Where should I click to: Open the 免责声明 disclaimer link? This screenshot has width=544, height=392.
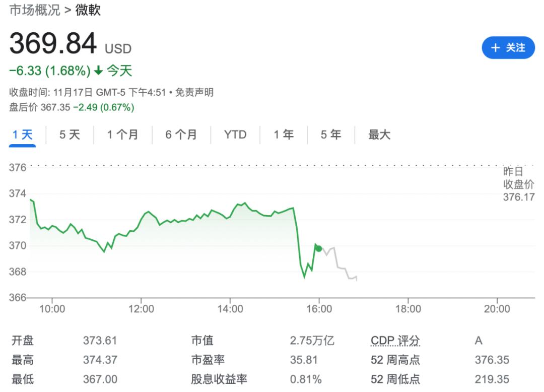[x=194, y=92]
